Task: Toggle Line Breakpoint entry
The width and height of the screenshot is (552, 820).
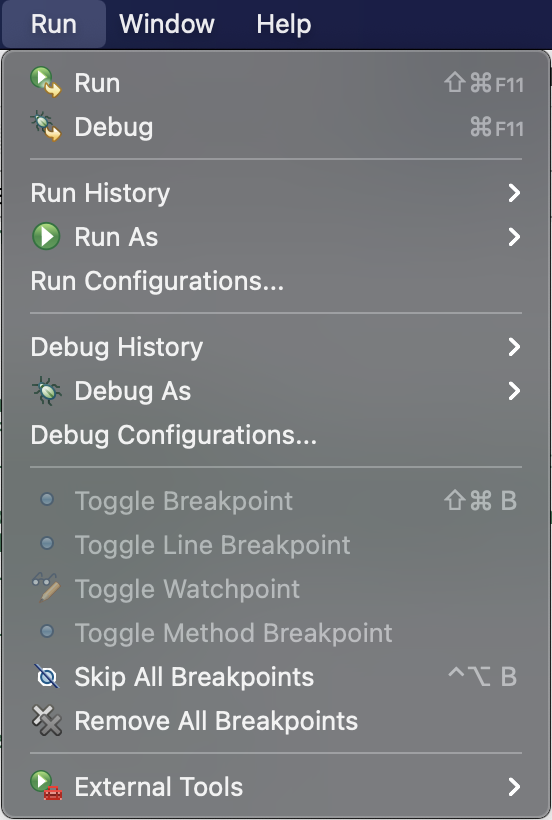Action: pos(276,545)
